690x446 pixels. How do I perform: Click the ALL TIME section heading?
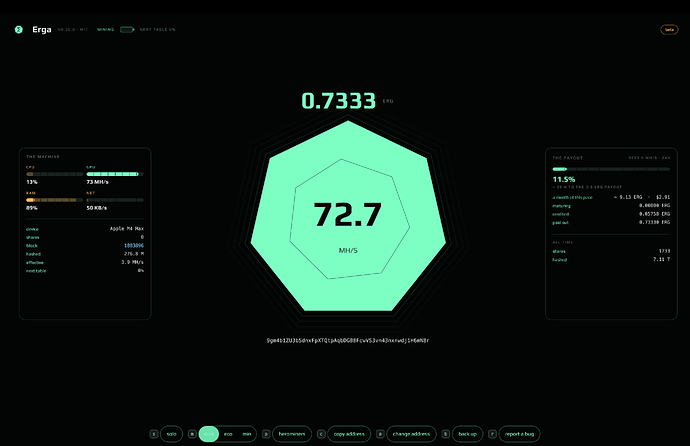(563, 242)
